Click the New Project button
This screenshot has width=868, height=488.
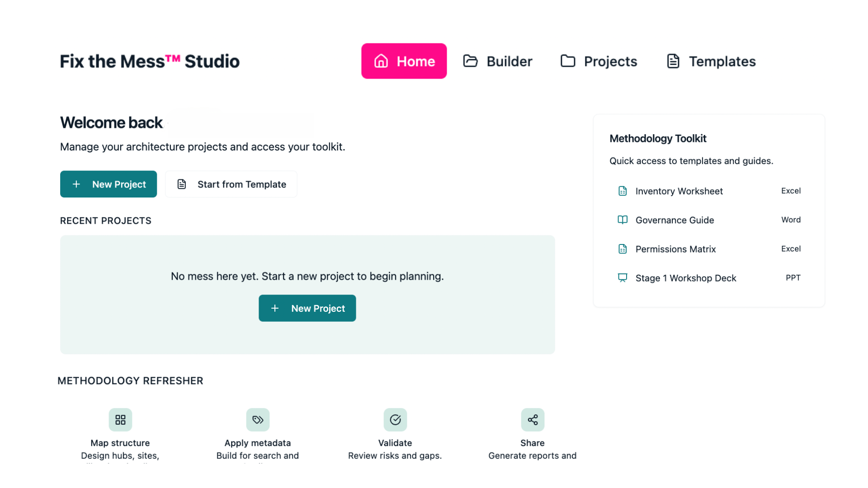coord(108,184)
